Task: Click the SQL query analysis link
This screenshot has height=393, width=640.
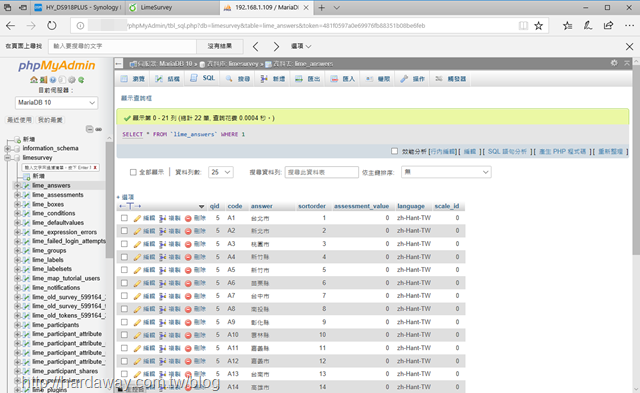Action: [x=507, y=151]
